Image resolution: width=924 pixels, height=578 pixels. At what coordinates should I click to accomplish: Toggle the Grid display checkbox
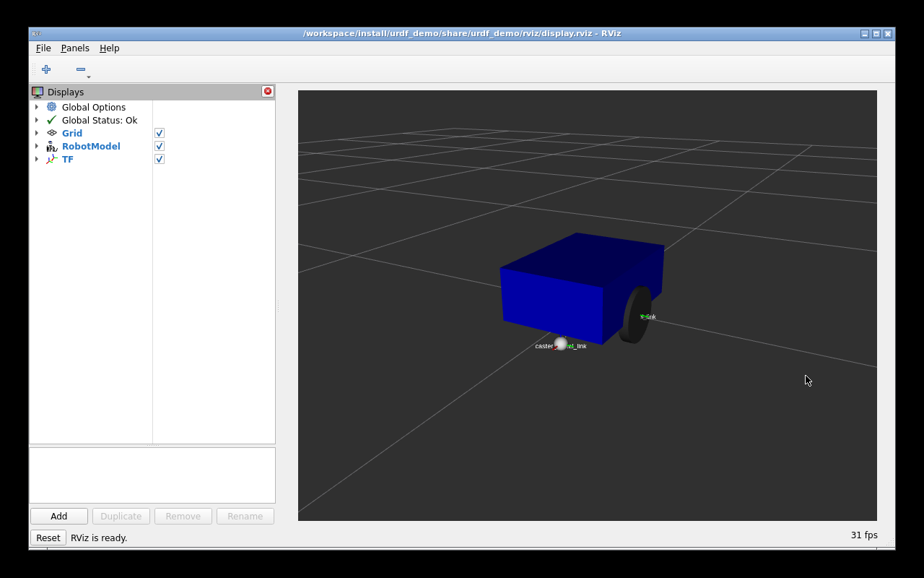click(x=160, y=133)
